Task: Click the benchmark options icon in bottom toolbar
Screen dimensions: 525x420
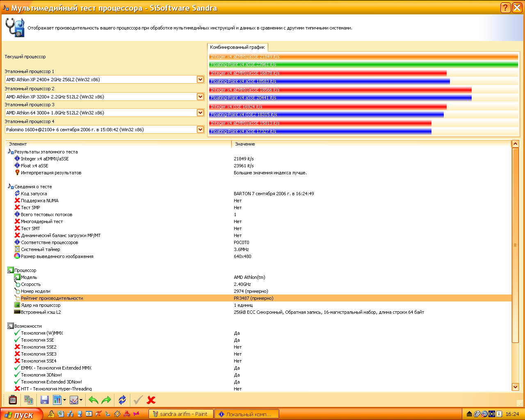Action: (x=13, y=400)
